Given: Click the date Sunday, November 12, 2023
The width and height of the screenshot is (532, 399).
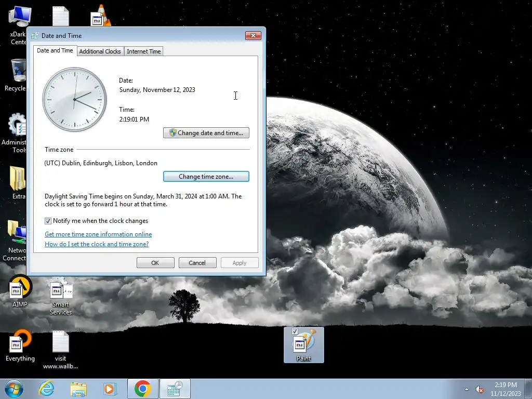Looking at the screenshot, I should 157,90.
